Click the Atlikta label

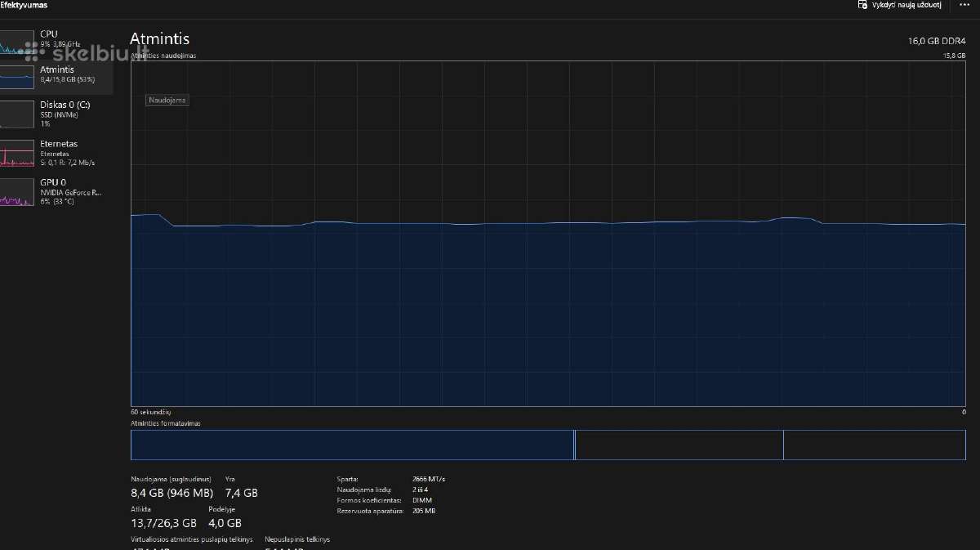[140, 508]
